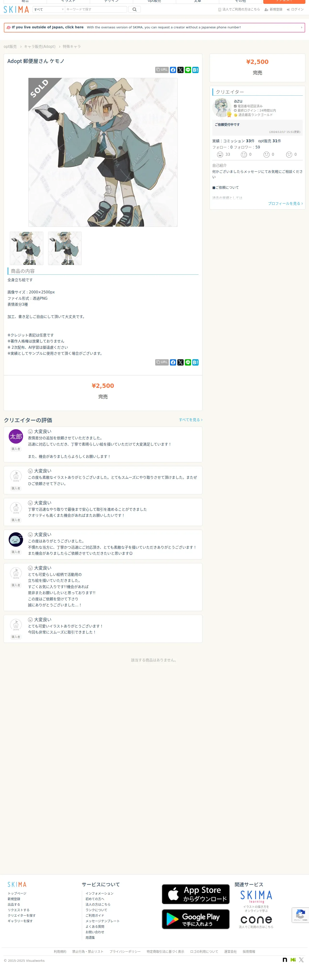Click ログイン in the header
The width and height of the screenshot is (309, 980).
[295, 10]
